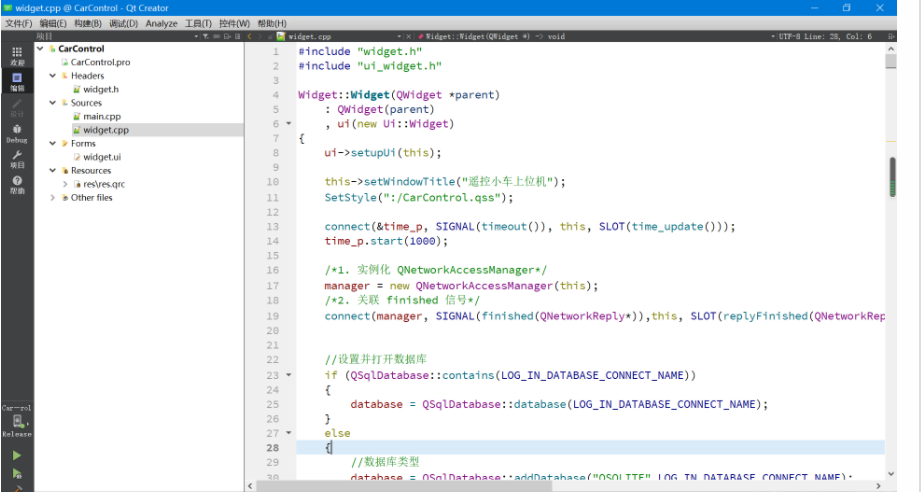The height and width of the screenshot is (492, 921).
Task: Click the editor vertical scrollbar thumb
Action: pos(891,61)
